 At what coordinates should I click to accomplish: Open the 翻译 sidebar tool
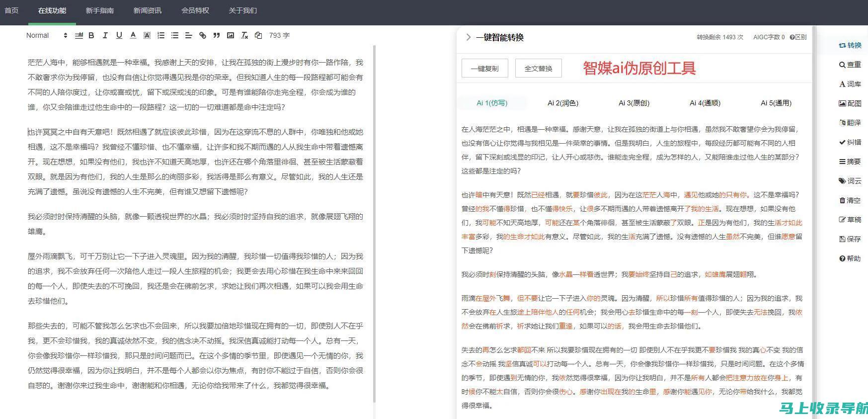coord(850,123)
